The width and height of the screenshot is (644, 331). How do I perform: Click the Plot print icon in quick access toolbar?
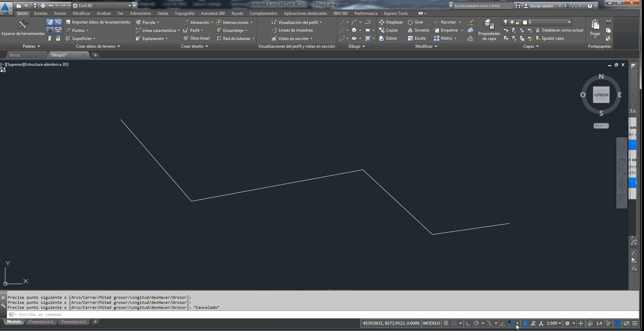point(43,6)
